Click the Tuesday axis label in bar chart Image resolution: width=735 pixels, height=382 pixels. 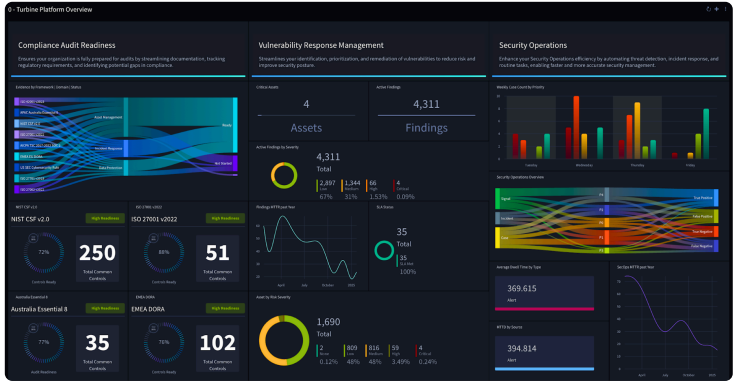531,165
